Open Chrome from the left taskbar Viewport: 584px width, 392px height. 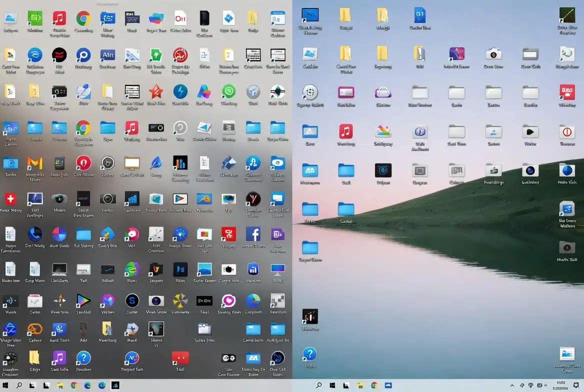(x=73, y=385)
